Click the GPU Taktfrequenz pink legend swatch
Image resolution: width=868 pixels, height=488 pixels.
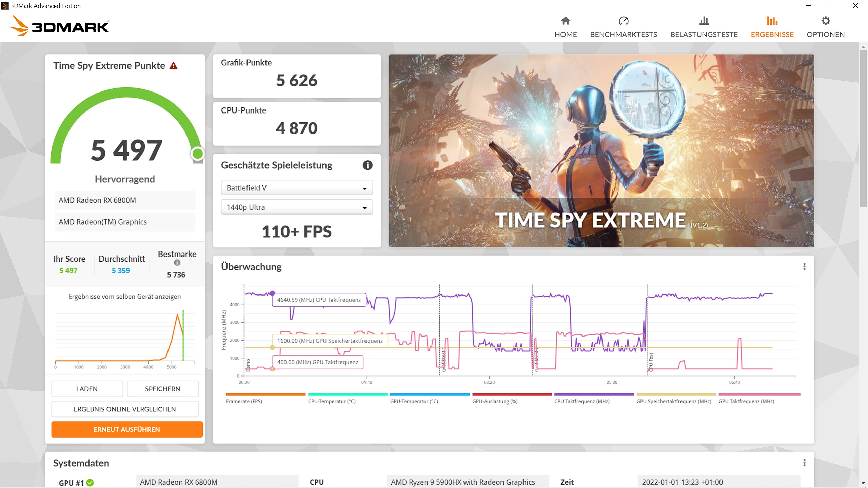coord(759,394)
